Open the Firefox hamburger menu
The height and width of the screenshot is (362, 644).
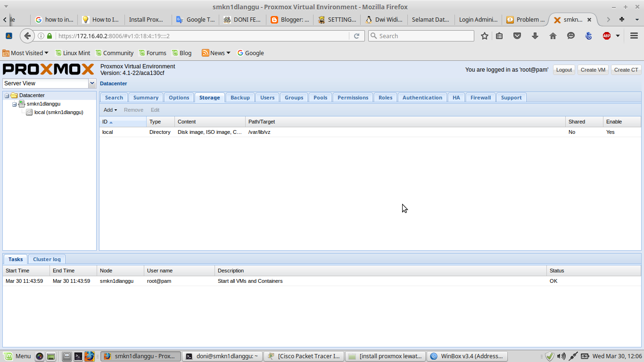click(634, 36)
